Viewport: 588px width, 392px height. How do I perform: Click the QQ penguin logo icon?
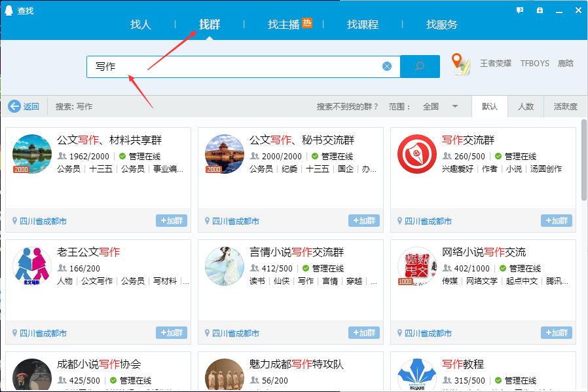(9, 10)
